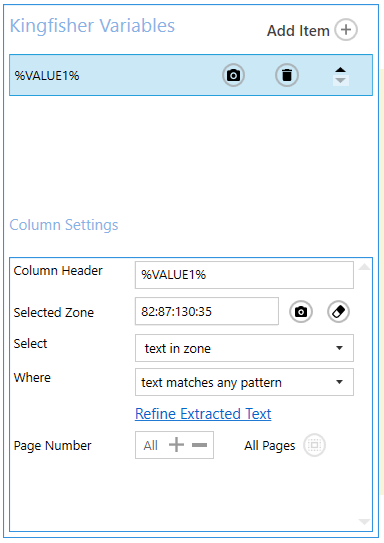Click into the Selected Zone coordinates field

pyautogui.click(x=207, y=311)
